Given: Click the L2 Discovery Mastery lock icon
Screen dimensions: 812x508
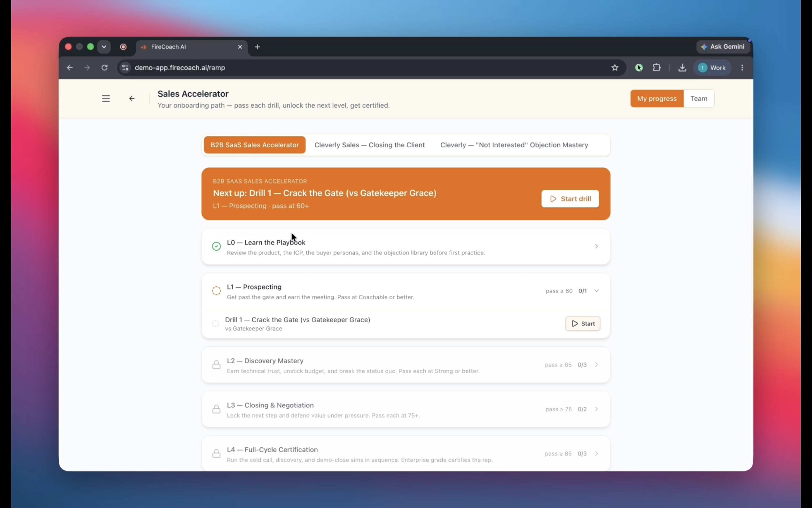Looking at the screenshot, I should pyautogui.click(x=217, y=365).
